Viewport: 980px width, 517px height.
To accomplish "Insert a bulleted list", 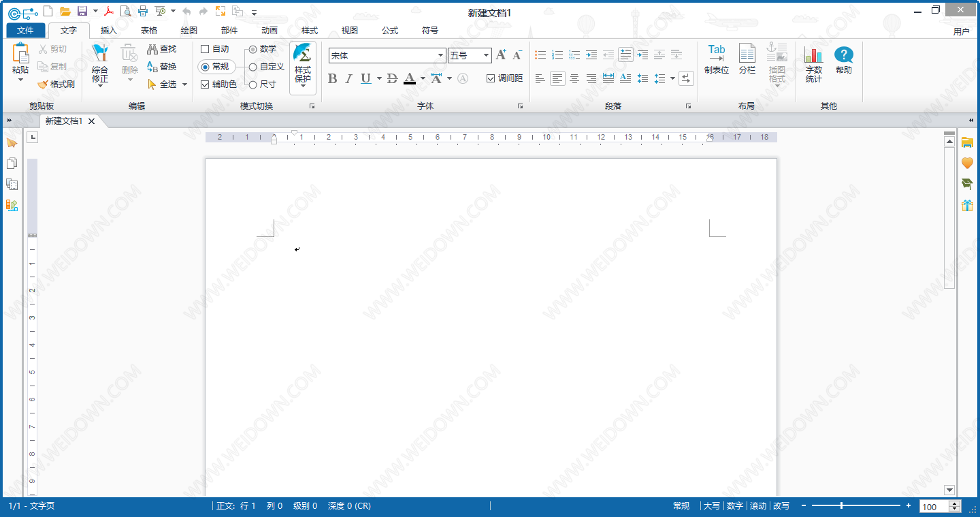I will click(x=540, y=55).
